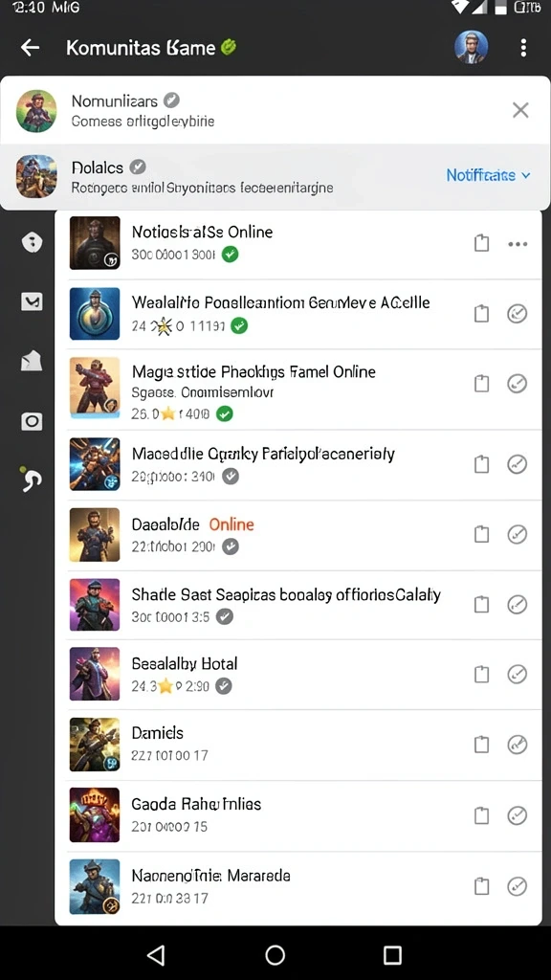Open the three-dot overflow menu in header
Image resolution: width=551 pixels, height=980 pixels.
tap(523, 48)
